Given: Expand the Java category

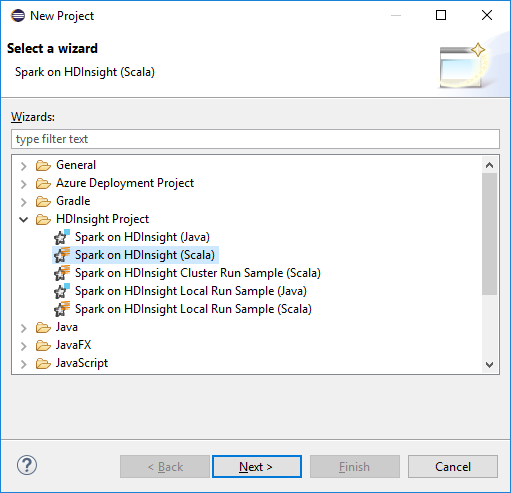Looking at the screenshot, I should point(23,328).
